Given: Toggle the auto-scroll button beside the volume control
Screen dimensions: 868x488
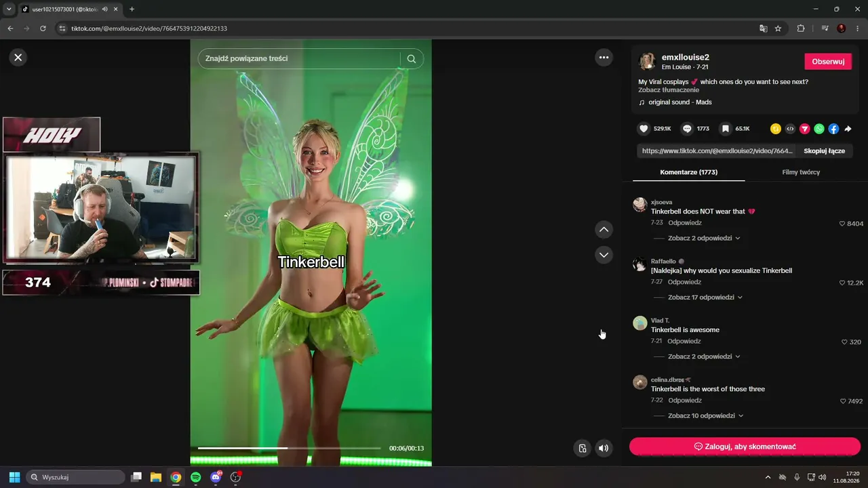Looking at the screenshot, I should click(x=582, y=448).
